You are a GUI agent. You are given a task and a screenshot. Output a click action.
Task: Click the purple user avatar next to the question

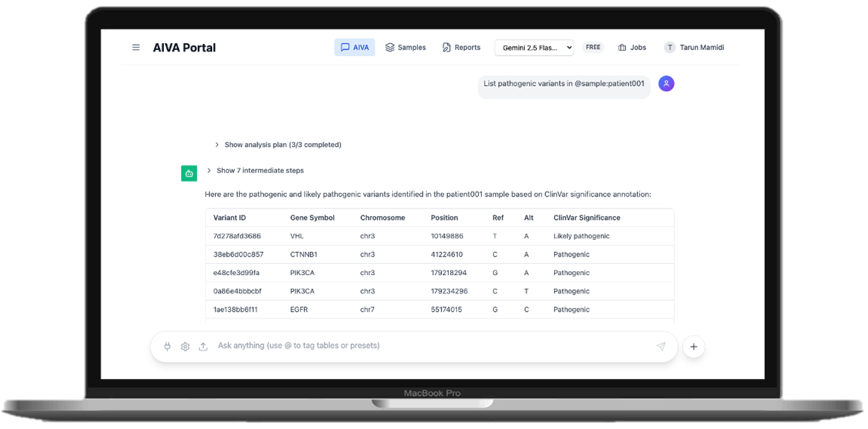[x=666, y=83]
